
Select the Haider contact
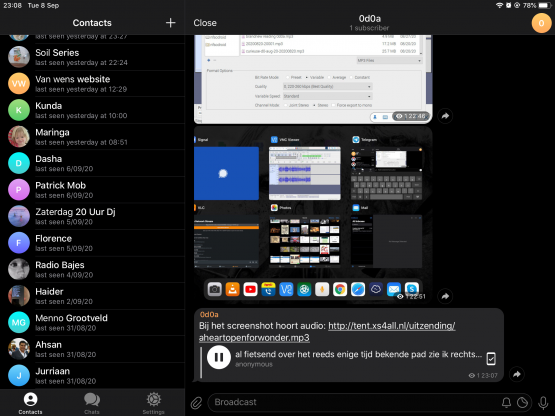pos(92,296)
